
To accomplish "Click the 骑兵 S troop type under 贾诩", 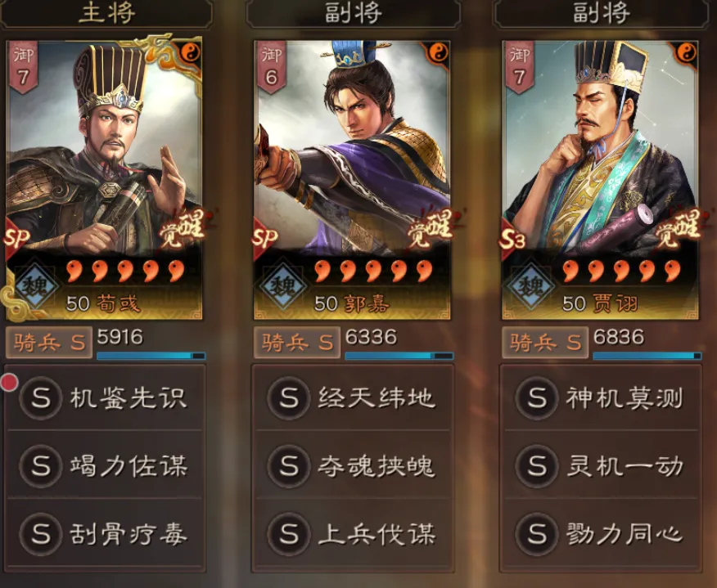I will [545, 342].
